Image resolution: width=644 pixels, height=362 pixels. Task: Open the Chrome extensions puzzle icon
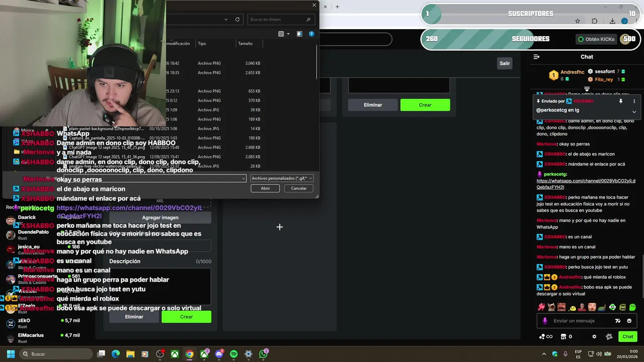595,21
